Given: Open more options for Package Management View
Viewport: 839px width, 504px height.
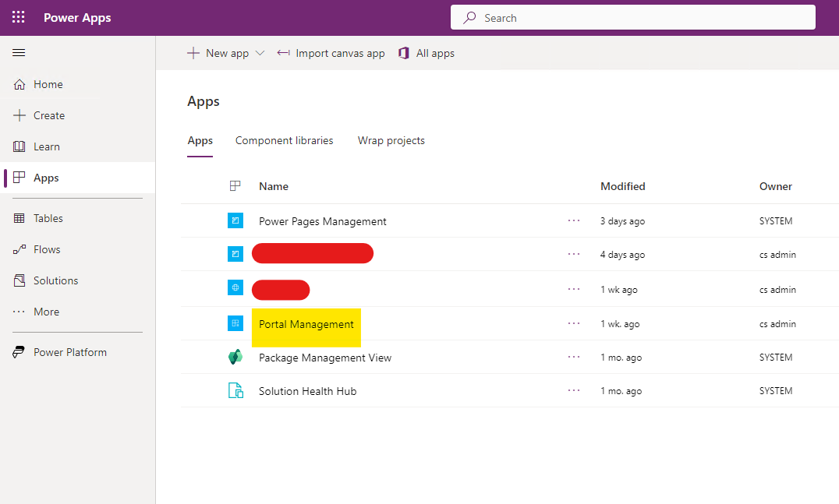Looking at the screenshot, I should [574, 357].
